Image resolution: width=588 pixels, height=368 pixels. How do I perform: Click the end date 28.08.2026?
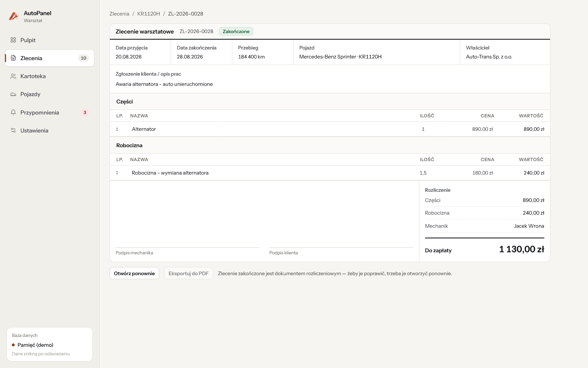pos(190,57)
